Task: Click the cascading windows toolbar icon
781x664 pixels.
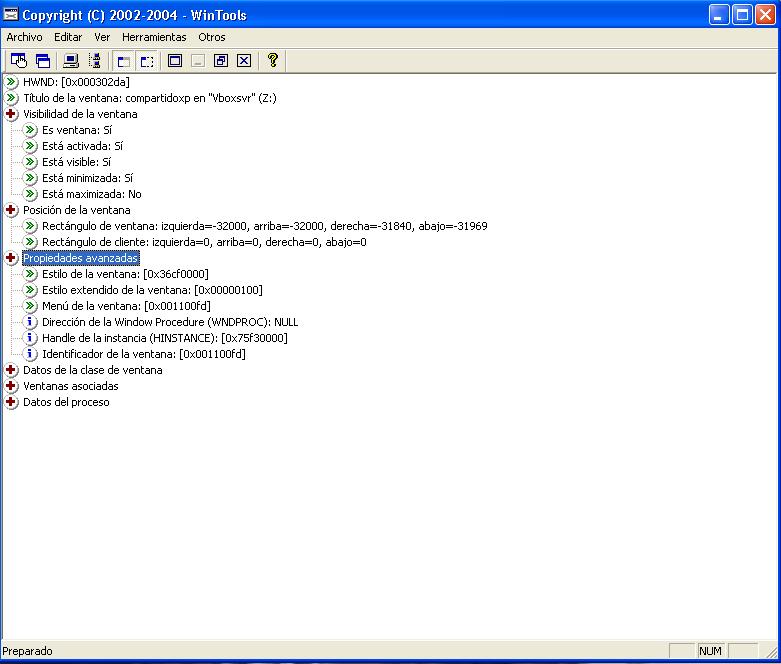Action: (43, 61)
